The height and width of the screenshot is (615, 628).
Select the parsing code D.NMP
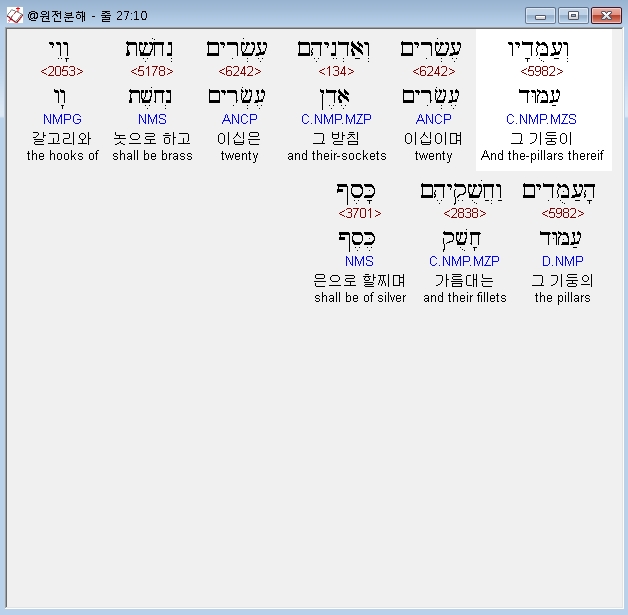coord(563,261)
